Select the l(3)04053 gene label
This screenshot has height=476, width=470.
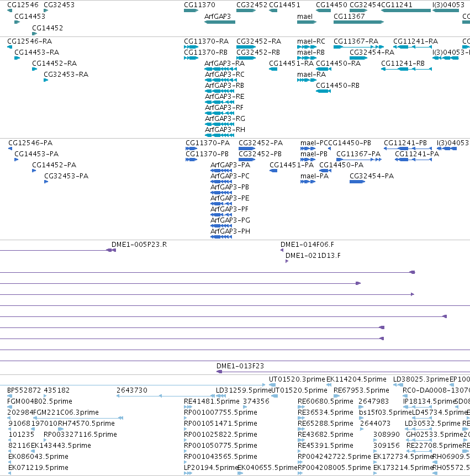tap(448, 5)
